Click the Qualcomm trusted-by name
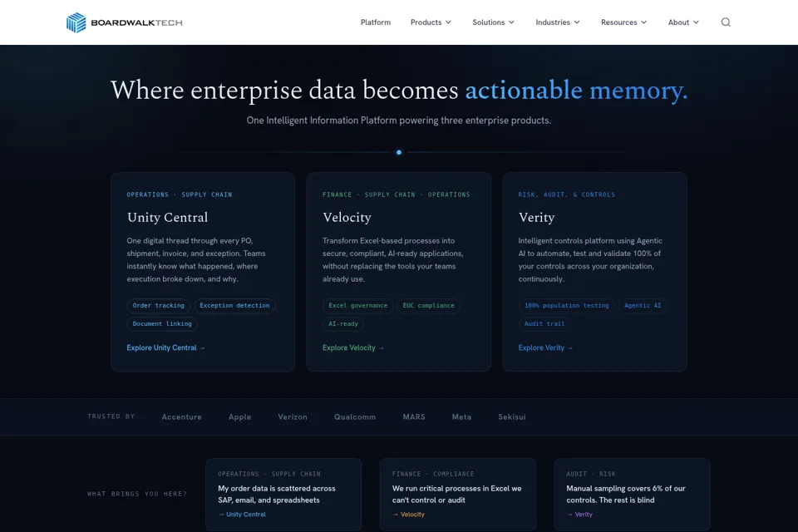Screen dimensions: 798x532 [355, 417]
